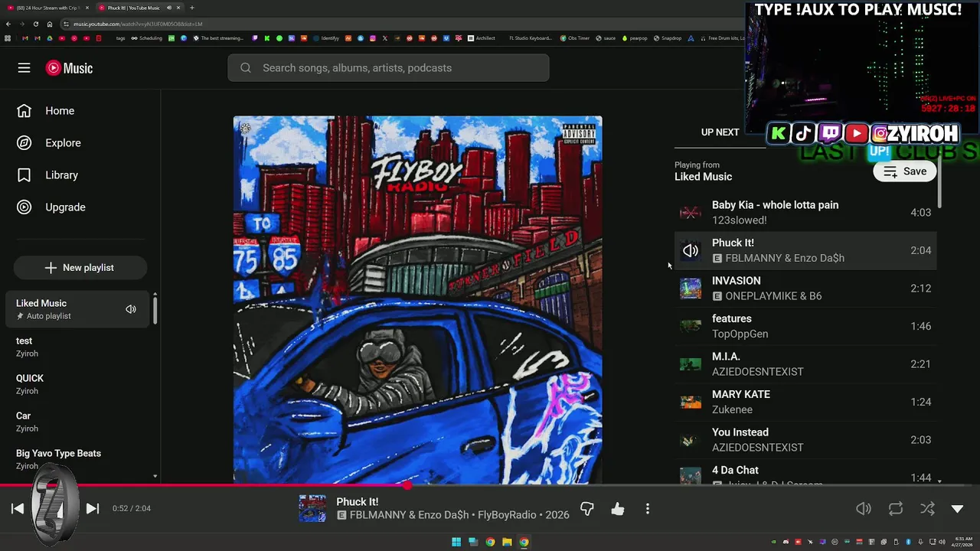The height and width of the screenshot is (551, 980).
Task: Click the M.I.A. track thumbnail
Action: point(691,364)
